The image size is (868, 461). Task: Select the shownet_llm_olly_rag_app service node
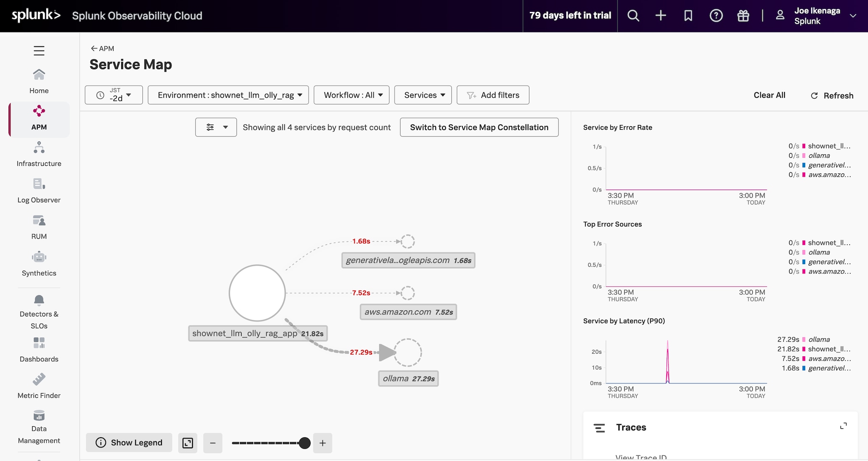tap(257, 293)
